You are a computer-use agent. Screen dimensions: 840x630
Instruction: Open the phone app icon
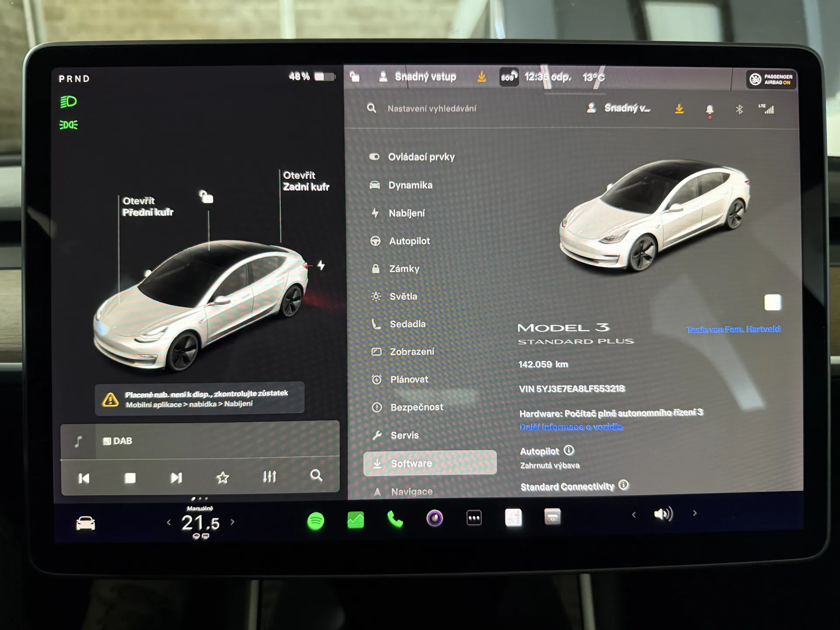[395, 519]
